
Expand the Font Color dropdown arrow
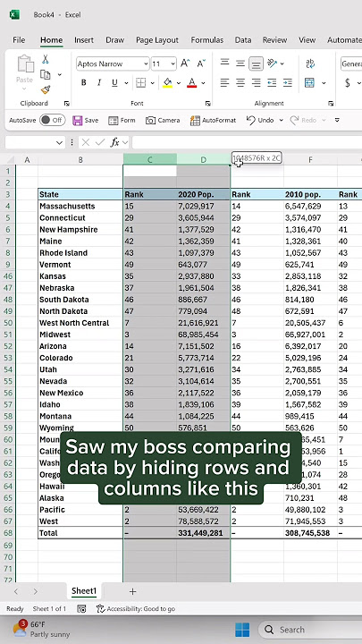(x=203, y=83)
